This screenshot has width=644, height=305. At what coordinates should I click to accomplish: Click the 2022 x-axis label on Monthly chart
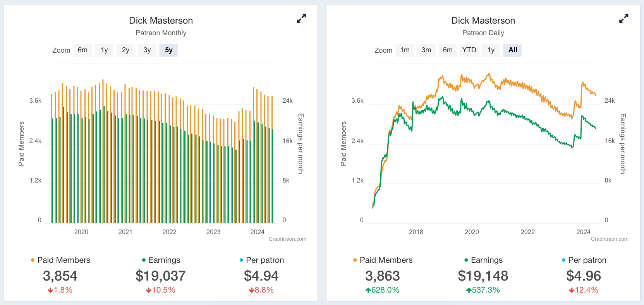pos(169,232)
